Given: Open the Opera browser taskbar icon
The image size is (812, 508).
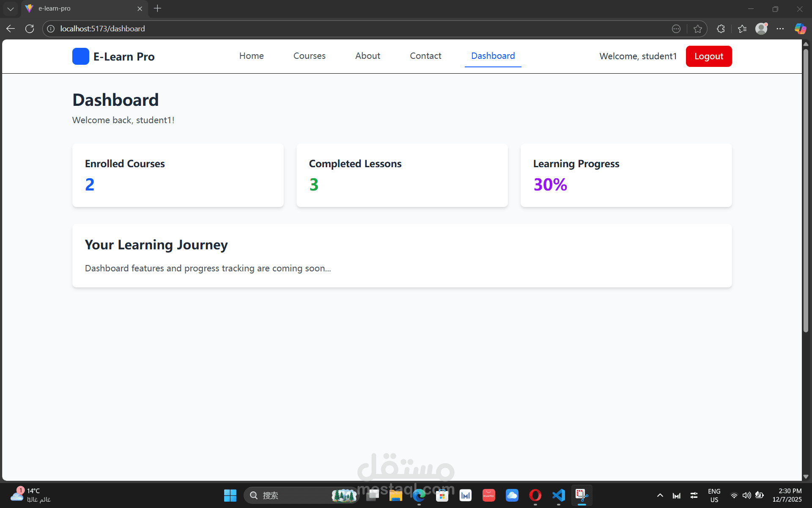Looking at the screenshot, I should click(535, 495).
